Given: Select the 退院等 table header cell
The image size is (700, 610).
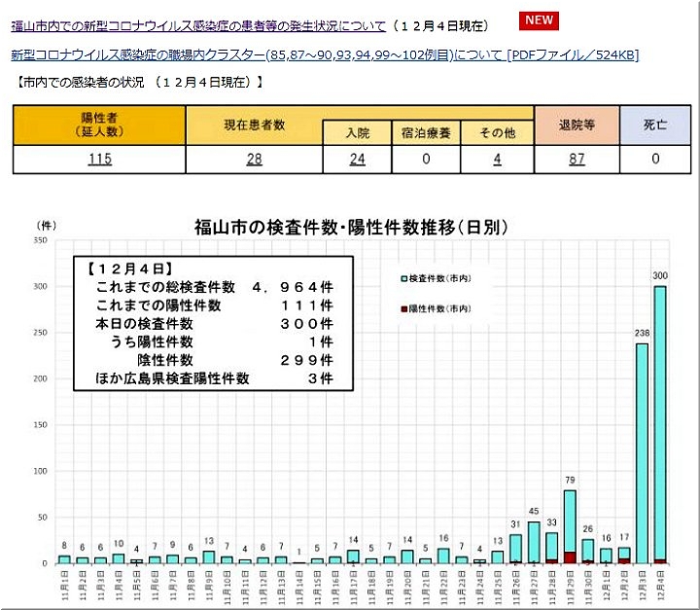Looking at the screenshot, I should [x=577, y=125].
